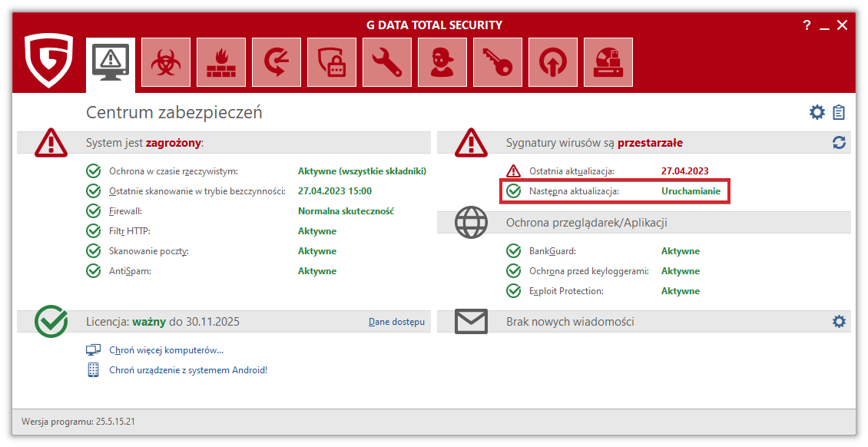
Task: Click the AntiSpam label
Action: point(130,271)
